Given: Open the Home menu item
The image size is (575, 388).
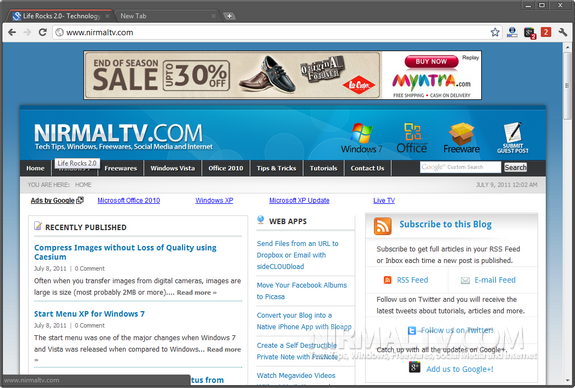Looking at the screenshot, I should click(35, 168).
